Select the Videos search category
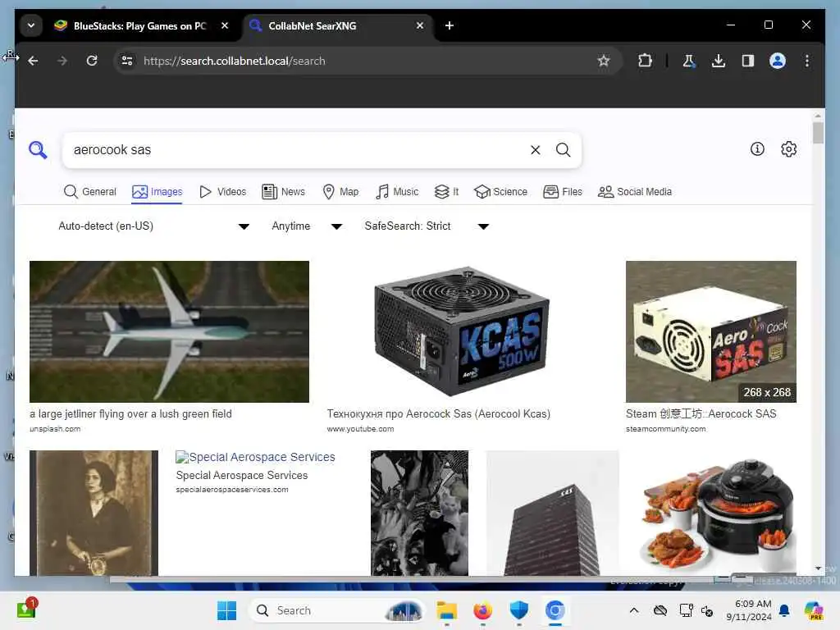 click(x=222, y=192)
